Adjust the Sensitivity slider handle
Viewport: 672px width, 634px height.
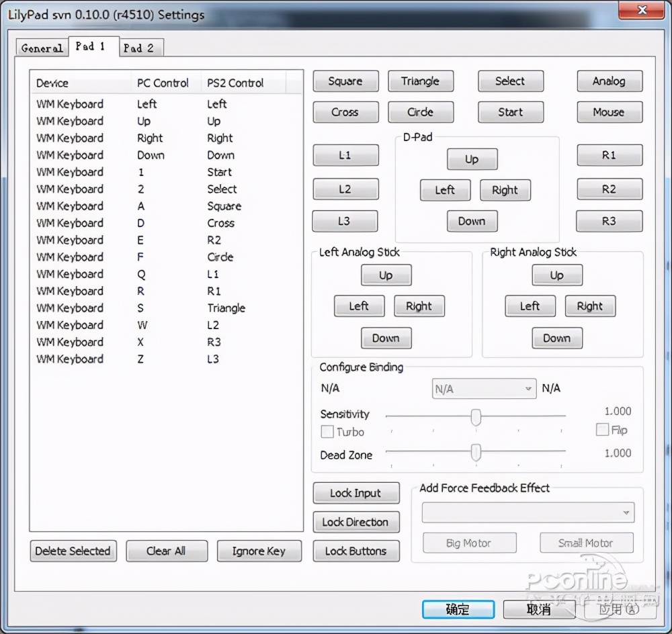pyautogui.click(x=476, y=417)
